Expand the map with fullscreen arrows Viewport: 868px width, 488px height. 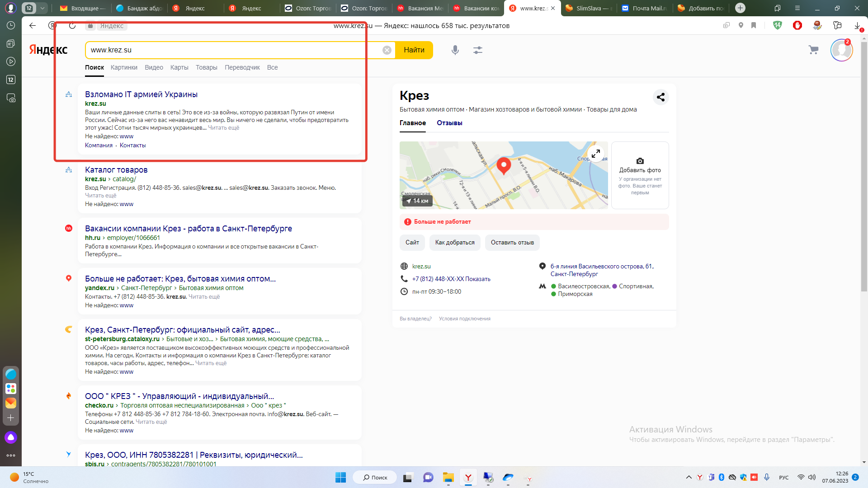click(x=596, y=154)
